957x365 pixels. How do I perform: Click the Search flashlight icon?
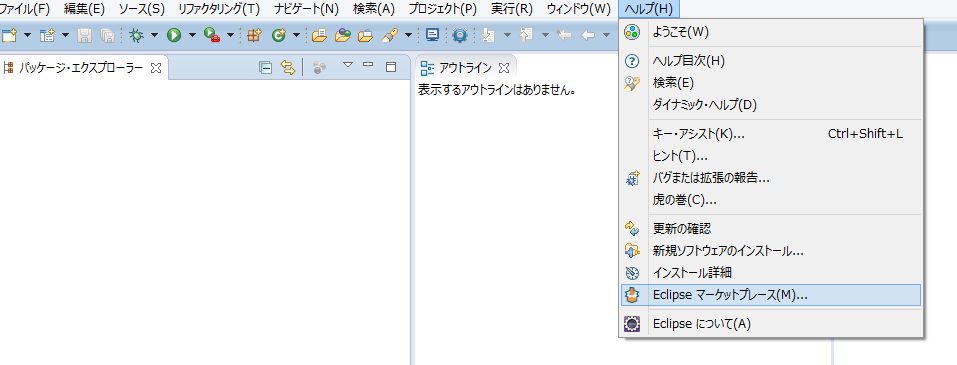[x=390, y=35]
